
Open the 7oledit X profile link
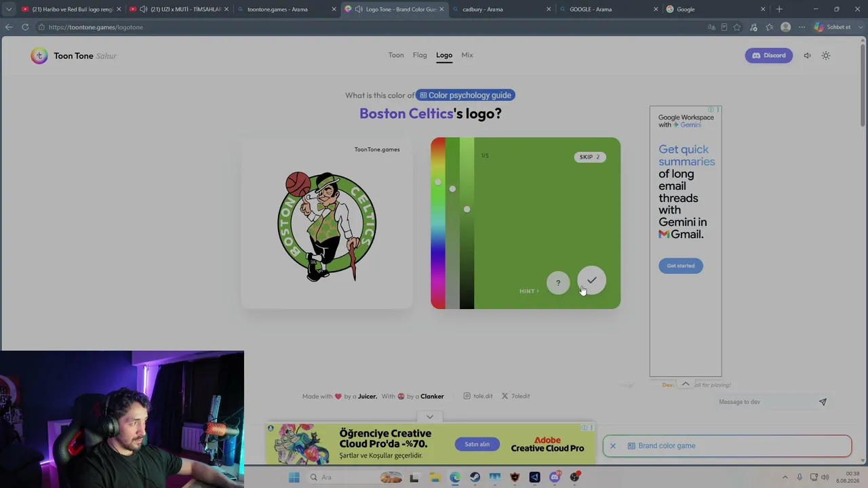[515, 396]
